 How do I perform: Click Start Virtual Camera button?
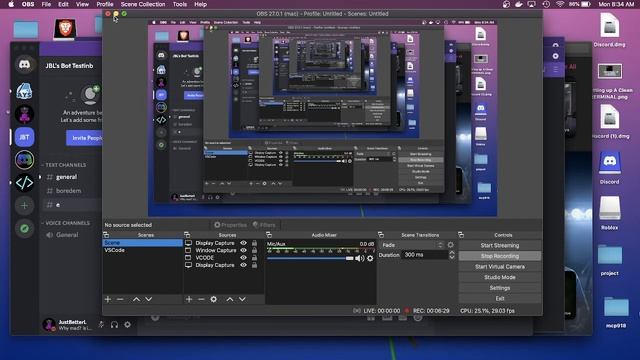tap(500, 267)
